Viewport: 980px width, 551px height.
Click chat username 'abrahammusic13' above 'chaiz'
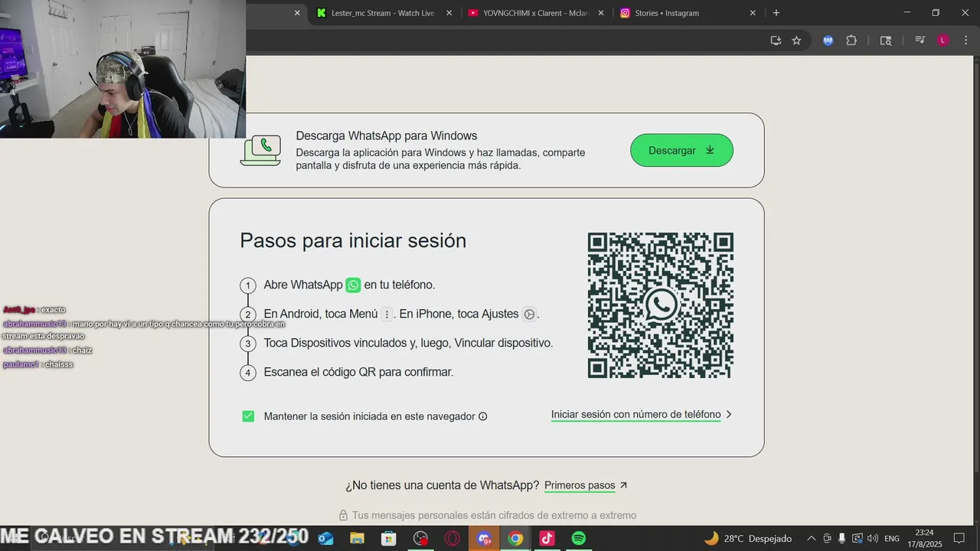pyautogui.click(x=34, y=350)
